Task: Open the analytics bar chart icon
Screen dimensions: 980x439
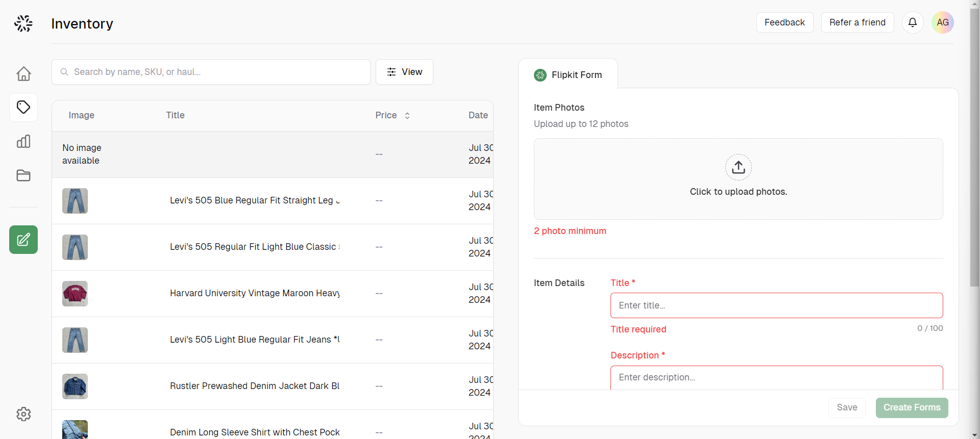Action: coord(23,141)
